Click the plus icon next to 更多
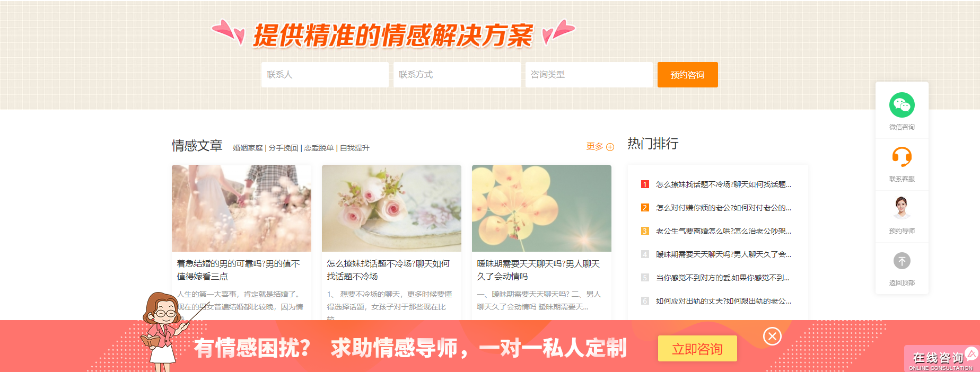Screen dimensions: 980x372 tap(610, 147)
